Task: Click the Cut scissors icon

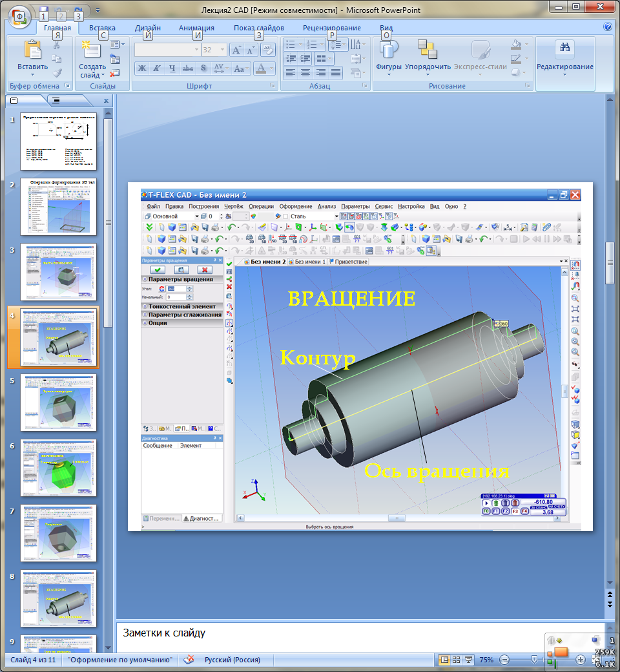Action: [x=57, y=45]
